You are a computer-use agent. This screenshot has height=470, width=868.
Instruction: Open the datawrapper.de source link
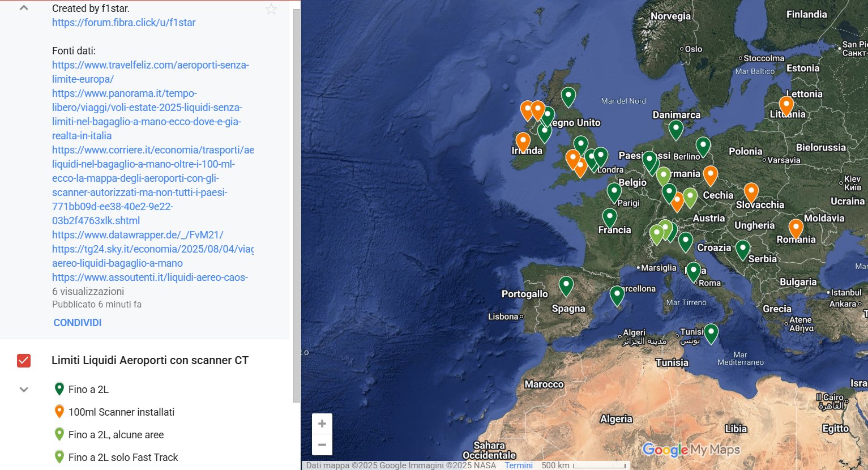[x=138, y=235]
